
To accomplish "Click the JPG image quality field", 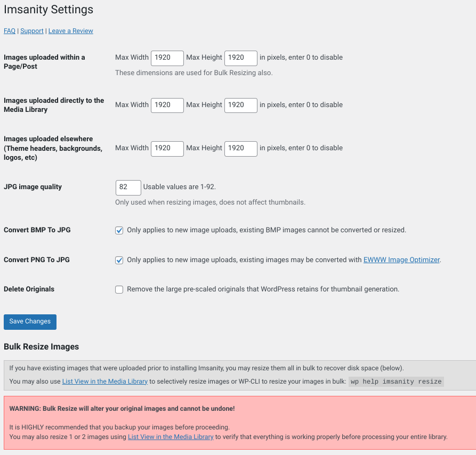I will tap(128, 187).
